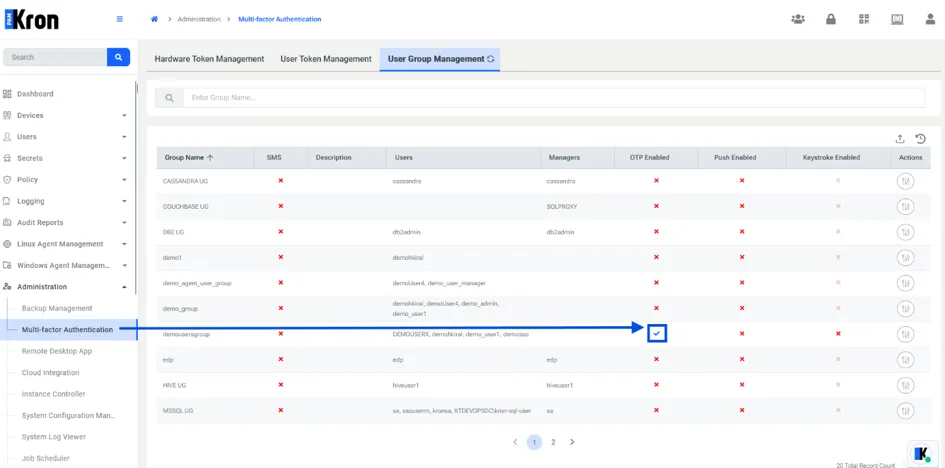This screenshot has width=945, height=468.
Task: Refresh User Group Management tab icon
Action: pyautogui.click(x=491, y=59)
